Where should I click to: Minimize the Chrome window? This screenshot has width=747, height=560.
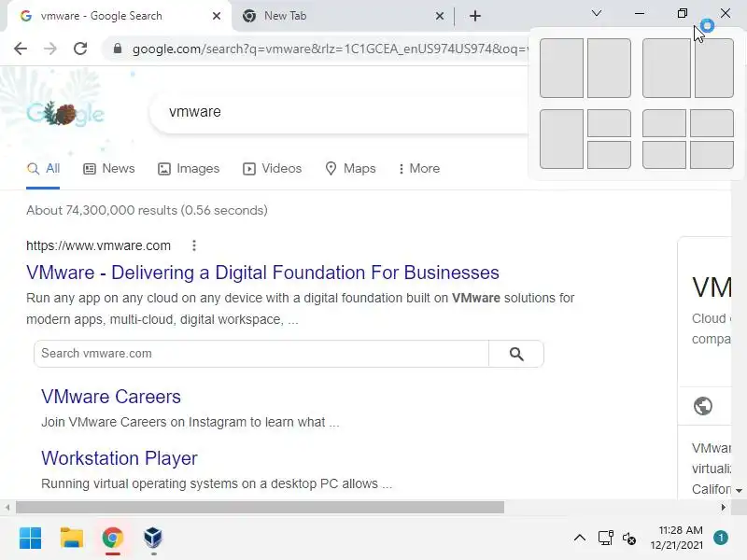pyautogui.click(x=640, y=13)
